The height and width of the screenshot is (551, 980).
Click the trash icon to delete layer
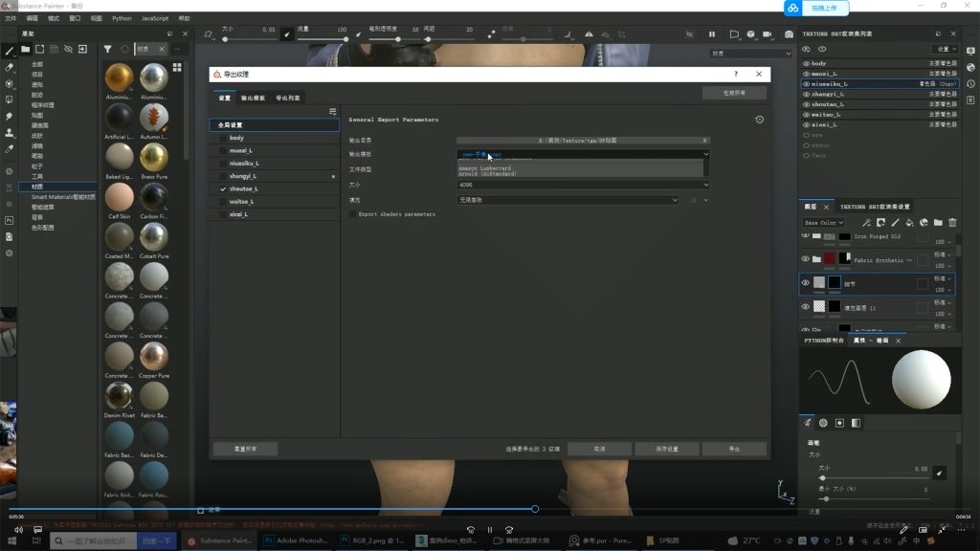pyautogui.click(x=952, y=222)
